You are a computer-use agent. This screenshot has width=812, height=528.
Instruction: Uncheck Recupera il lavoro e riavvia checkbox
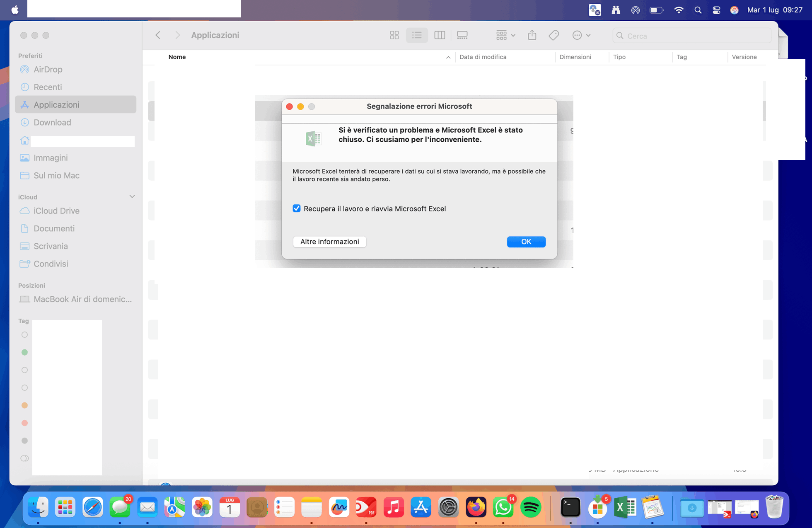297,208
